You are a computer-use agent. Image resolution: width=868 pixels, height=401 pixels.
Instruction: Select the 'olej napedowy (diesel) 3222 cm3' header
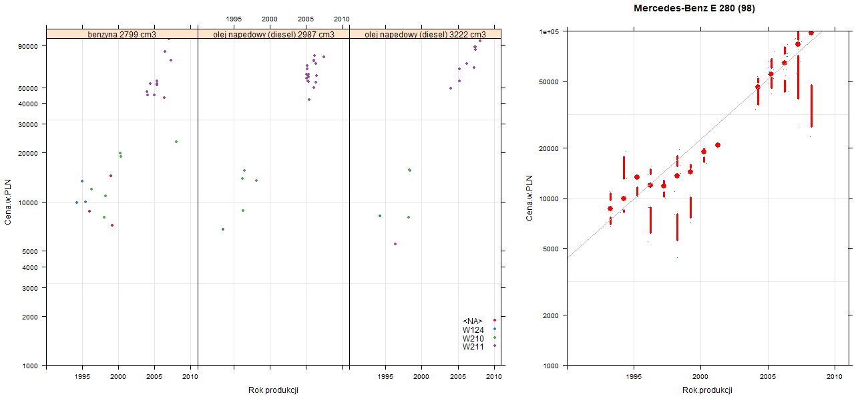(425, 34)
